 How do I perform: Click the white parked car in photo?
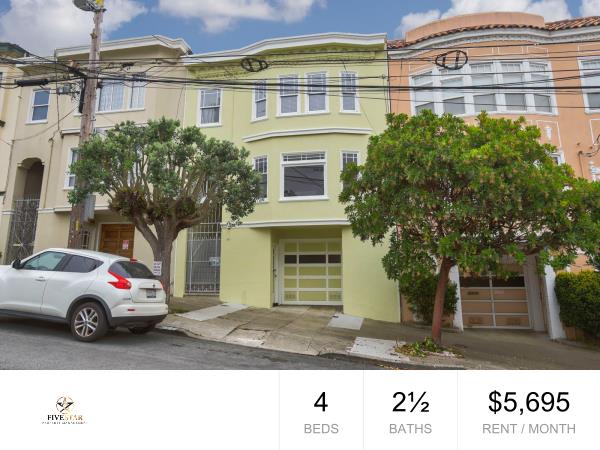click(x=81, y=293)
